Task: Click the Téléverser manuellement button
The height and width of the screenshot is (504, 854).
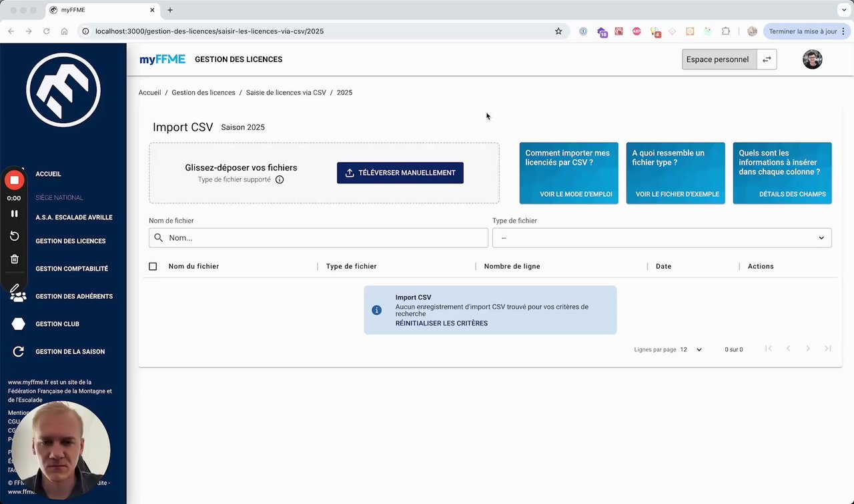Action: [400, 173]
